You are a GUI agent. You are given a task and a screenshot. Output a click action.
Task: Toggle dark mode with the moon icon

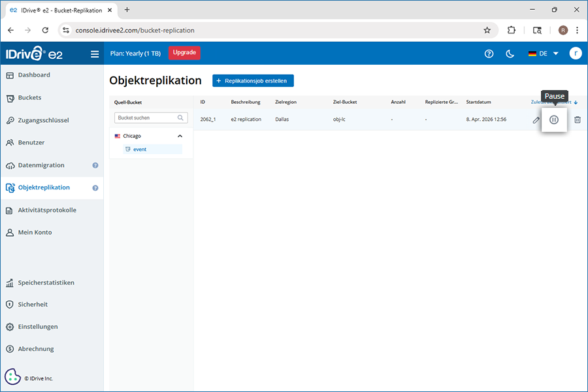tap(510, 54)
